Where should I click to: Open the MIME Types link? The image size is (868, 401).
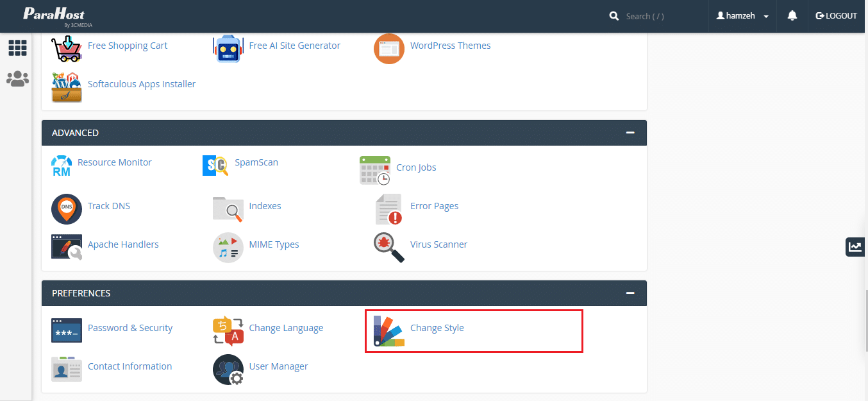coord(274,244)
